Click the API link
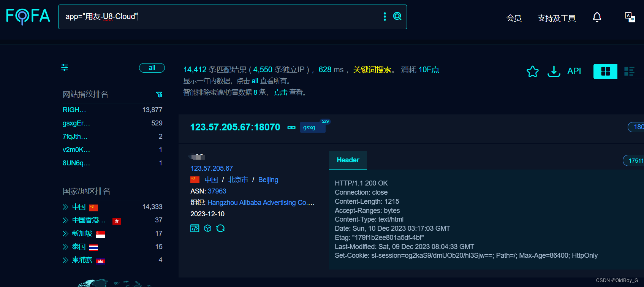The height and width of the screenshot is (287, 644). (574, 71)
